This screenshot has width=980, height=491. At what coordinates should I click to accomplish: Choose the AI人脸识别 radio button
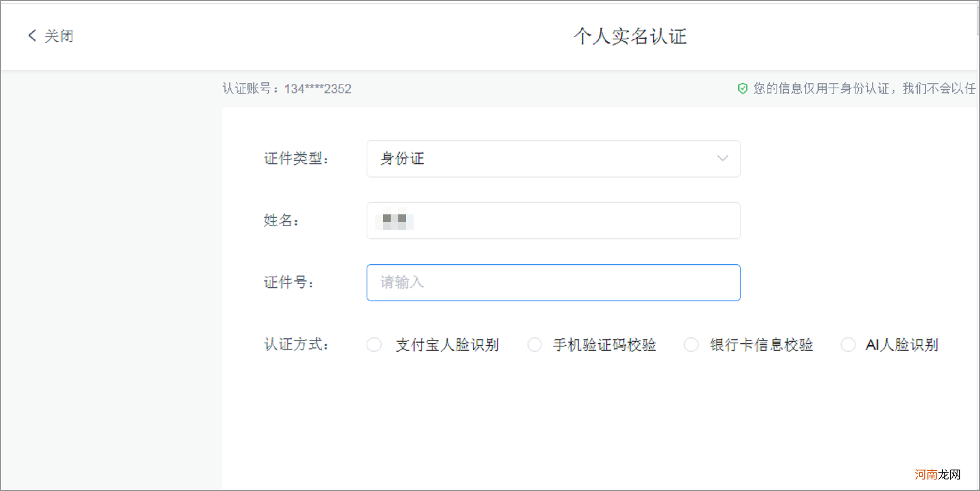(x=848, y=345)
